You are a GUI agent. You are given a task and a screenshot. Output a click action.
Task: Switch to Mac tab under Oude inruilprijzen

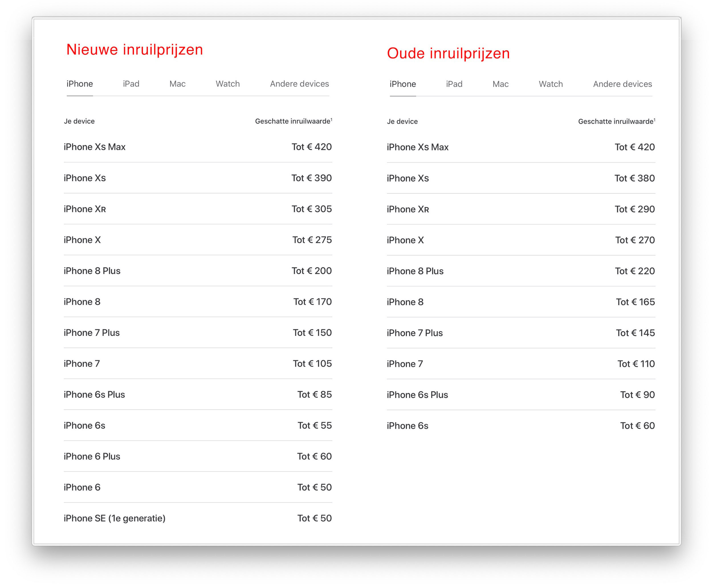tap(501, 84)
